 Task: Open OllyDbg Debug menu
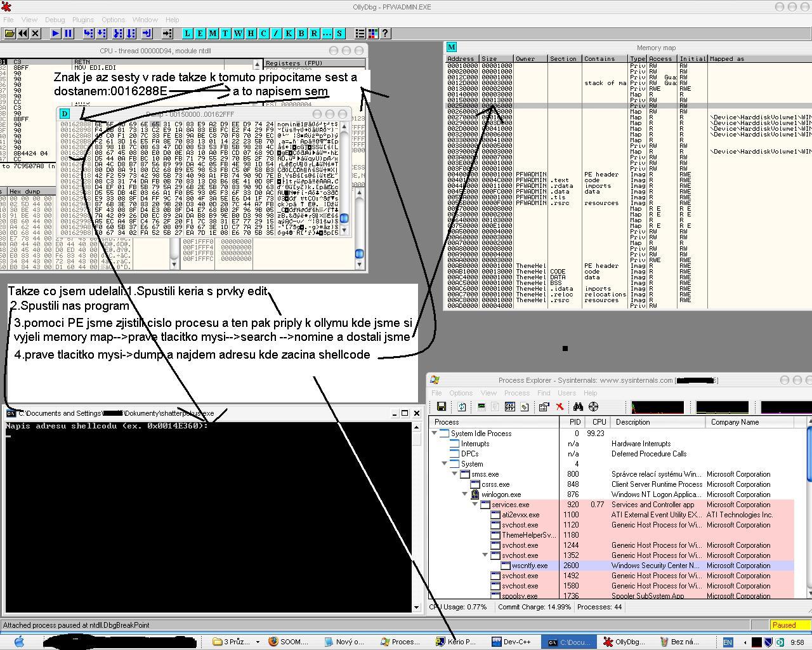pos(55,20)
